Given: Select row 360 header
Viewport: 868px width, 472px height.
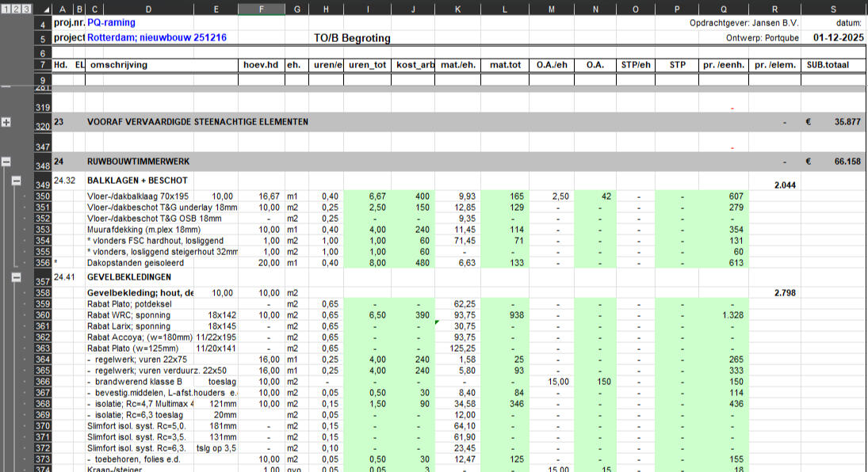Looking at the screenshot, I should pos(42,315).
